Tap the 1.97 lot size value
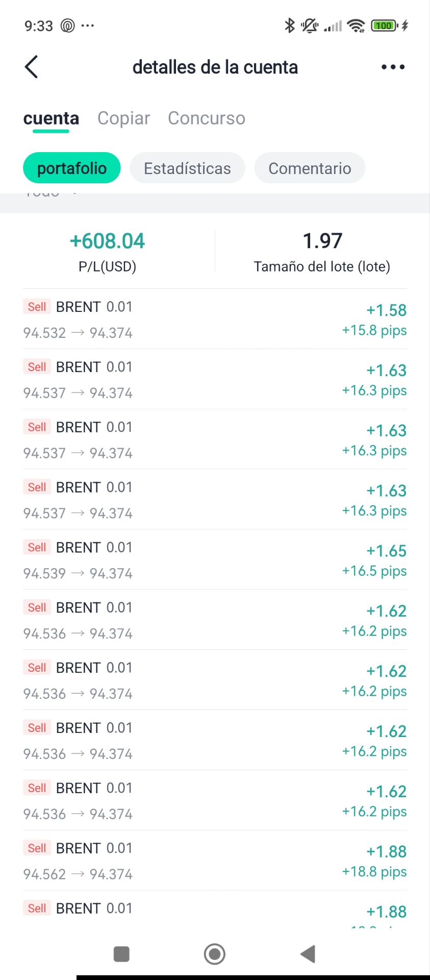This screenshot has height=980, width=430. [322, 241]
